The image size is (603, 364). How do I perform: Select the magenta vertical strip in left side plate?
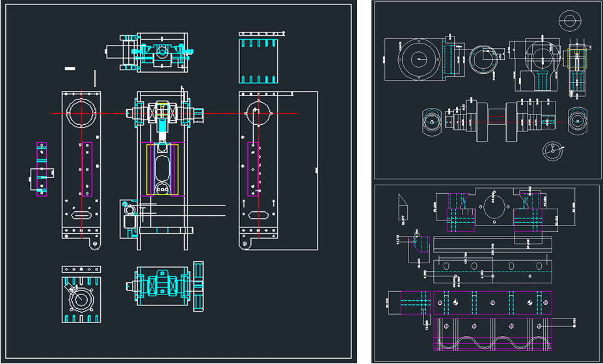87,169
